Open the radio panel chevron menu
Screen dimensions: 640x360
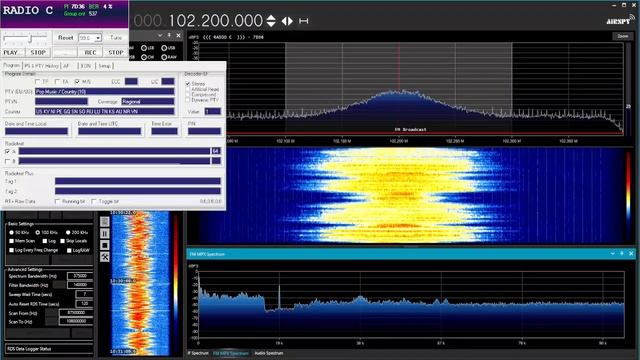[x=160, y=36]
